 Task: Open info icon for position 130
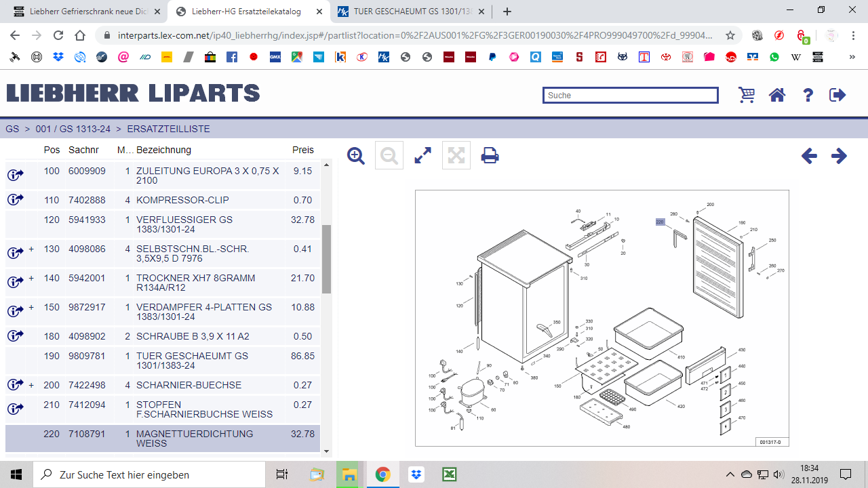(x=15, y=253)
